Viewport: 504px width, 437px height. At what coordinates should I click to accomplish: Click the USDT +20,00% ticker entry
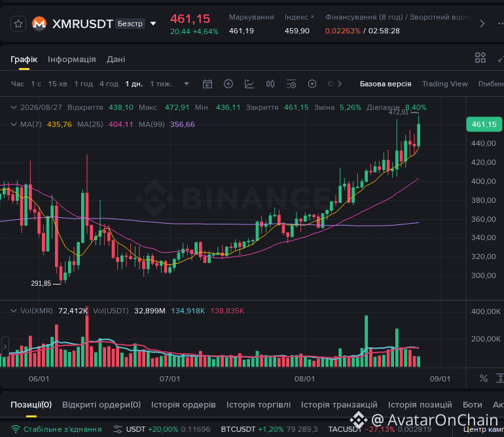pyautogui.click(x=168, y=429)
